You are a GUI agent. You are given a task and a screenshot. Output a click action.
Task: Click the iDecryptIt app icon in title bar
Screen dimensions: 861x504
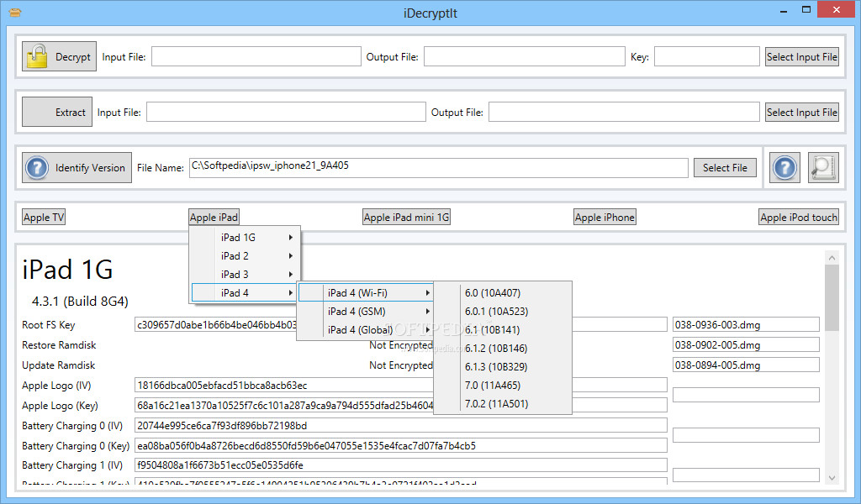pyautogui.click(x=15, y=12)
